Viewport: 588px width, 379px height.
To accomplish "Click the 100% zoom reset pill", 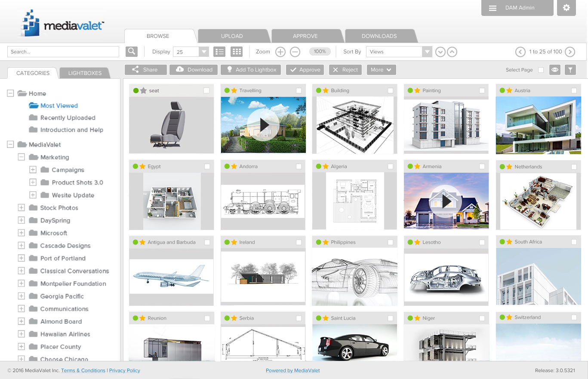I will [320, 52].
